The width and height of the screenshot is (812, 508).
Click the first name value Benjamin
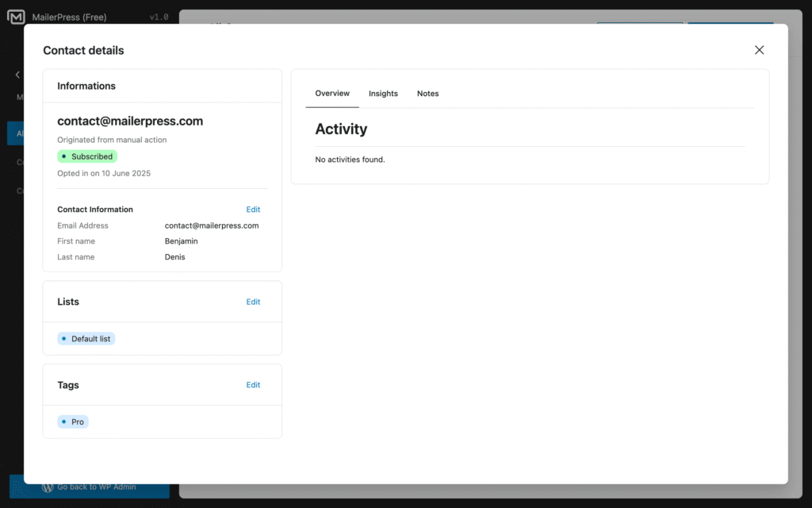[x=182, y=241]
